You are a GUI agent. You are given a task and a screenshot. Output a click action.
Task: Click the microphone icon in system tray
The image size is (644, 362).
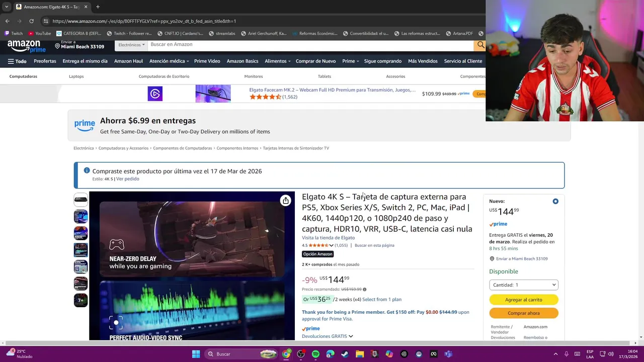(x=567, y=354)
